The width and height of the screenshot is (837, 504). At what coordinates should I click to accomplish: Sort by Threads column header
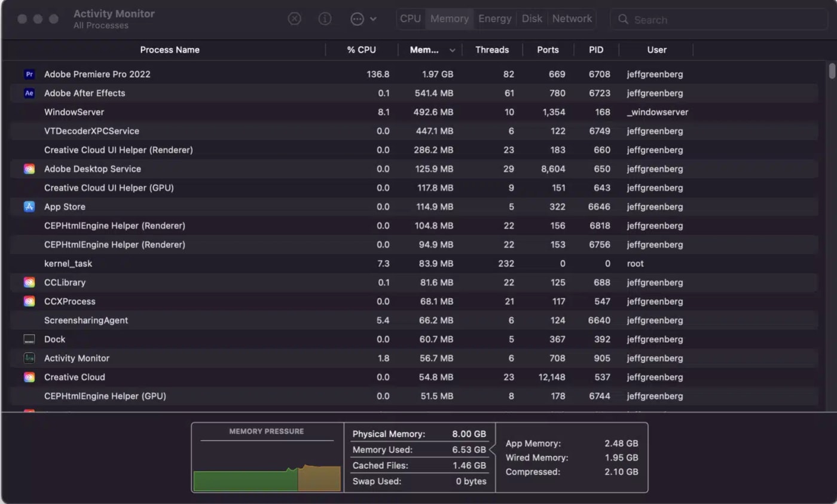point(492,50)
